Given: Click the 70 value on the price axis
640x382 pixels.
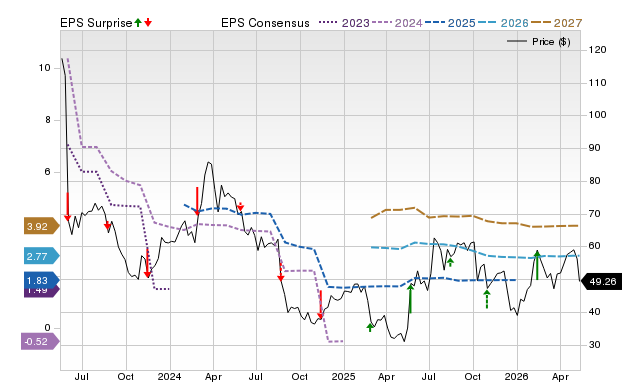Looking at the screenshot, I should click(594, 213).
